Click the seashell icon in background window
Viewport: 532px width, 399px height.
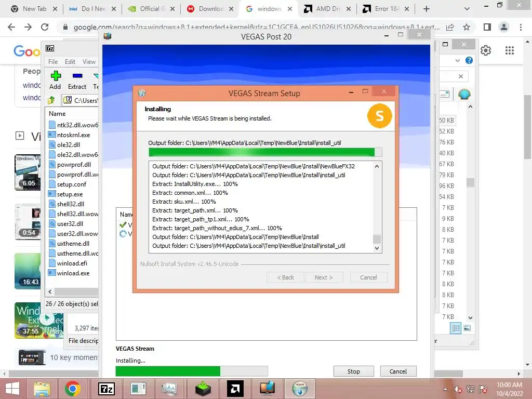(x=464, y=94)
